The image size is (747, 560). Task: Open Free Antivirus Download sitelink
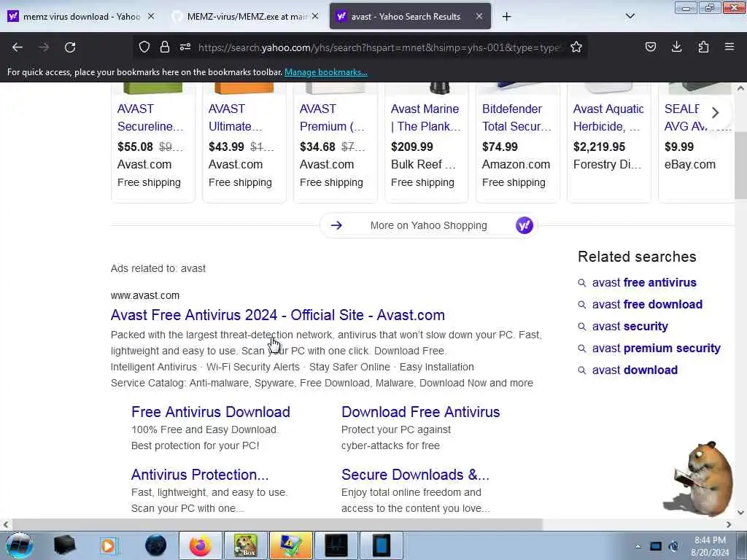coord(211,412)
